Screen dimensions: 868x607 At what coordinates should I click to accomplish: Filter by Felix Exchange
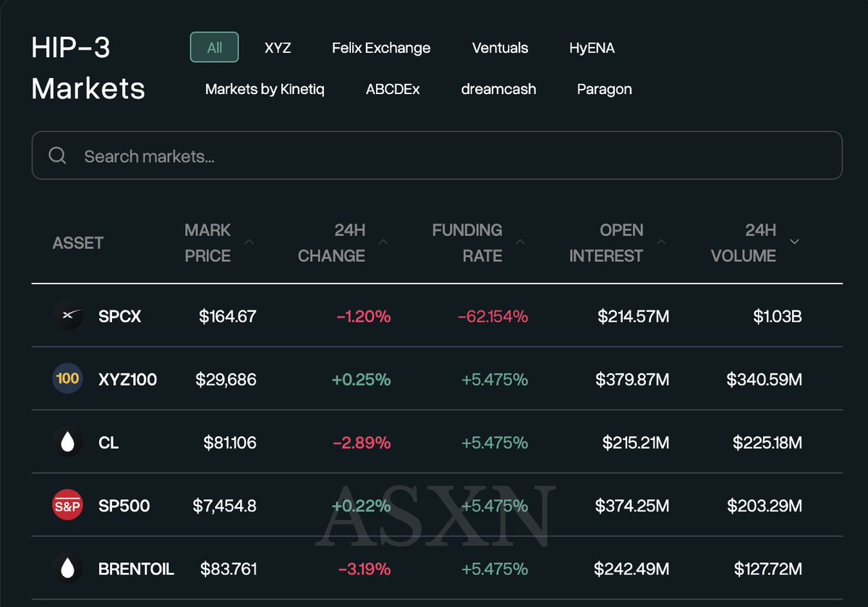(x=381, y=48)
